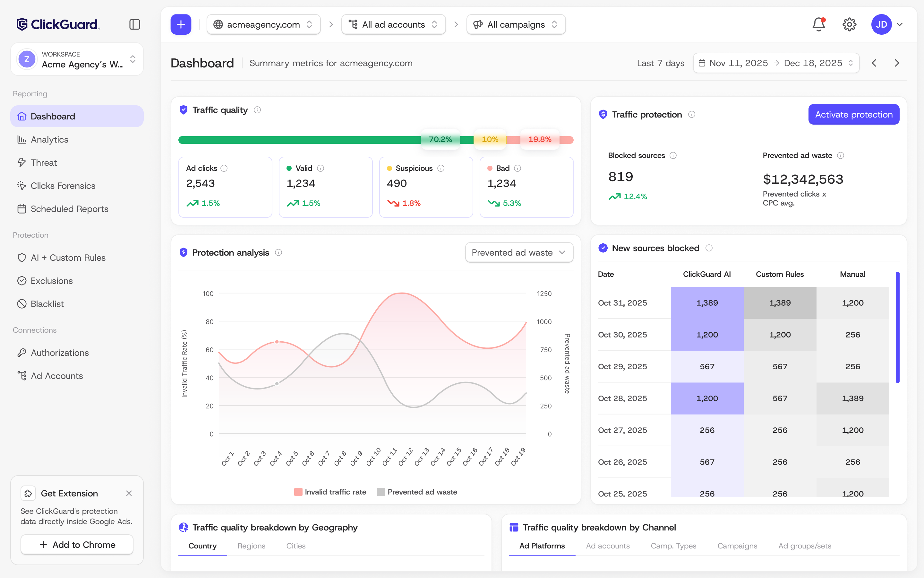The width and height of the screenshot is (924, 578).
Task: Open Clicks Forensics in the sidebar
Action: coord(77,186)
